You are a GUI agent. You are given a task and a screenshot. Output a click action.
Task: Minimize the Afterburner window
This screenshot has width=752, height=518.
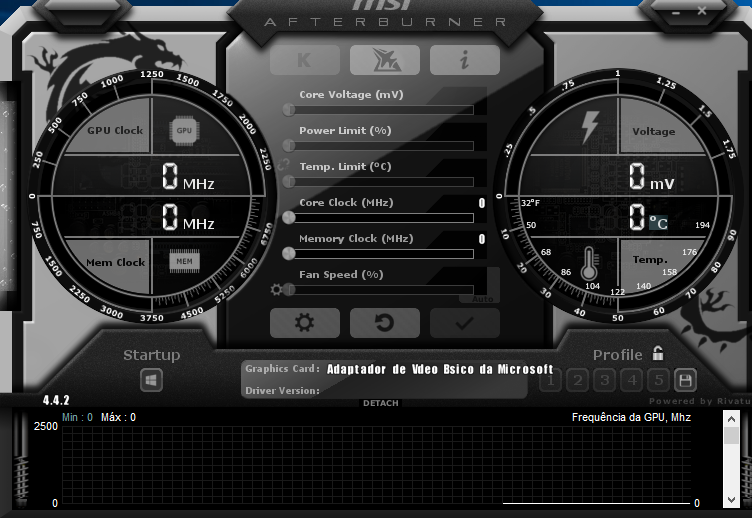[x=676, y=12]
